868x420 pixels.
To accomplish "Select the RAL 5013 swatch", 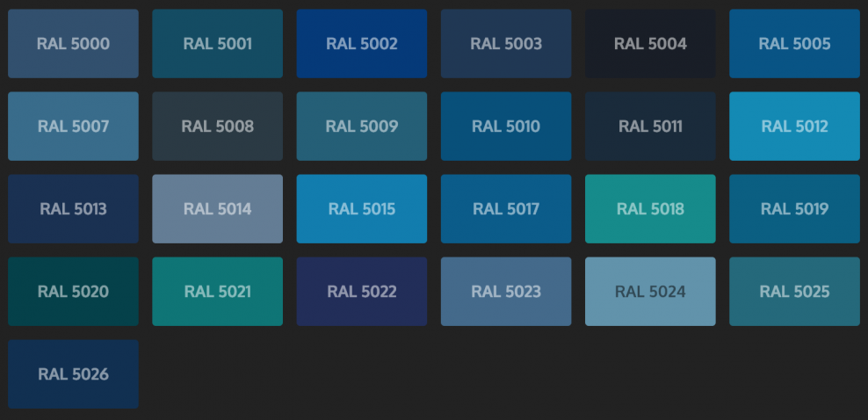I will point(73,209).
